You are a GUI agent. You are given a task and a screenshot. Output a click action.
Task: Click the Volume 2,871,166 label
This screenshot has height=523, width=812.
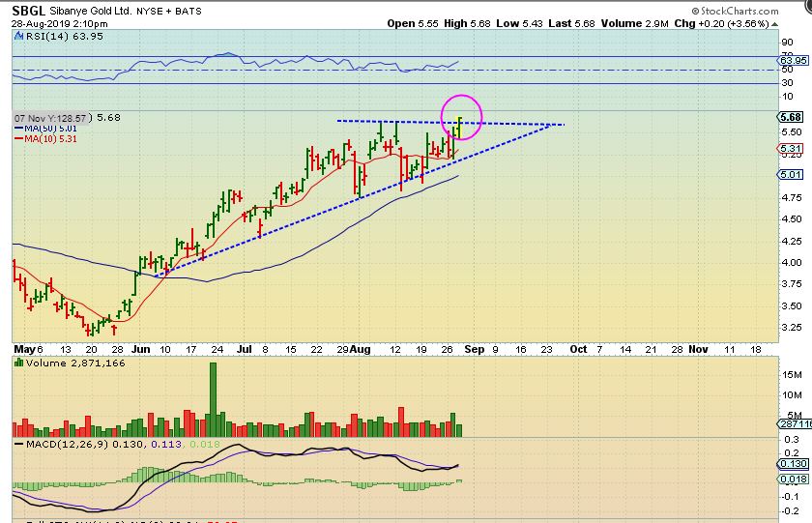click(75, 363)
